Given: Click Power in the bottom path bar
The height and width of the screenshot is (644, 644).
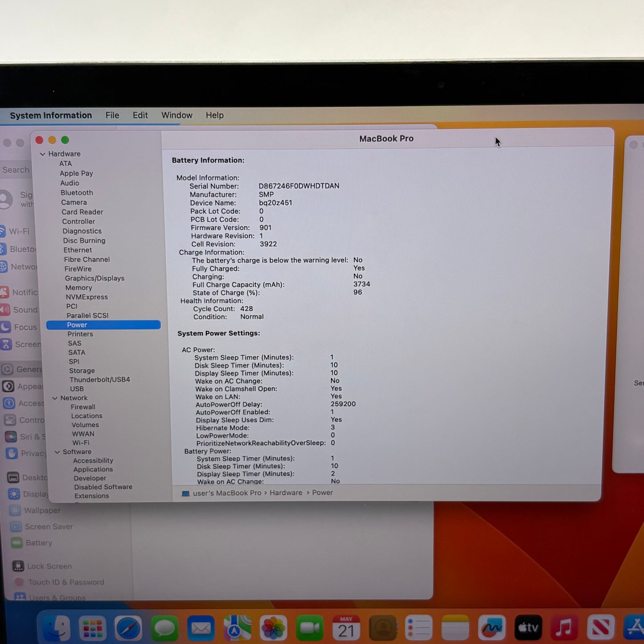Looking at the screenshot, I should click(x=322, y=492).
